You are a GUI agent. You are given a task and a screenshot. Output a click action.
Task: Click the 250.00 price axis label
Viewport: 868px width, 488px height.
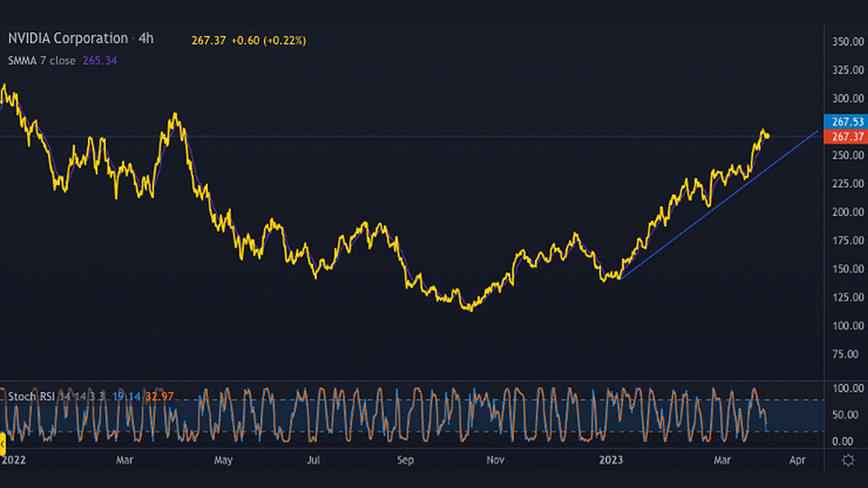point(848,155)
